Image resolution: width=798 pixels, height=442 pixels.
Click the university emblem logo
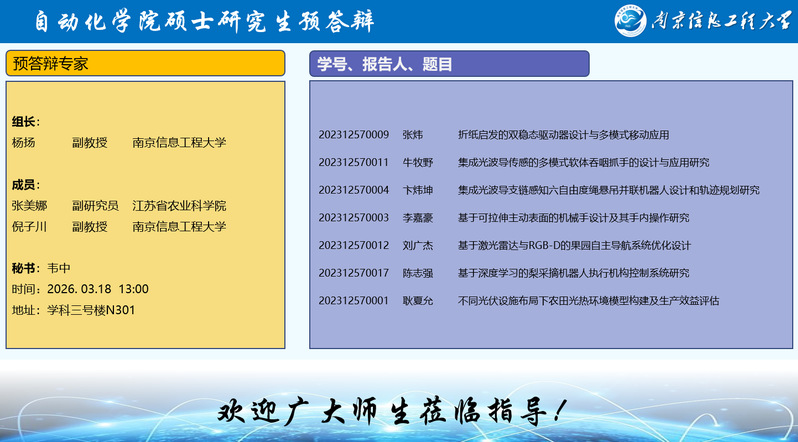[631, 22]
